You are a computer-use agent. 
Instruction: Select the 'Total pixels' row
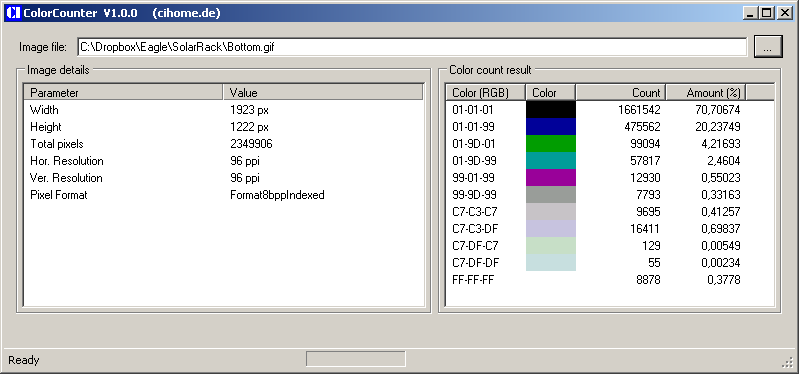223,144
